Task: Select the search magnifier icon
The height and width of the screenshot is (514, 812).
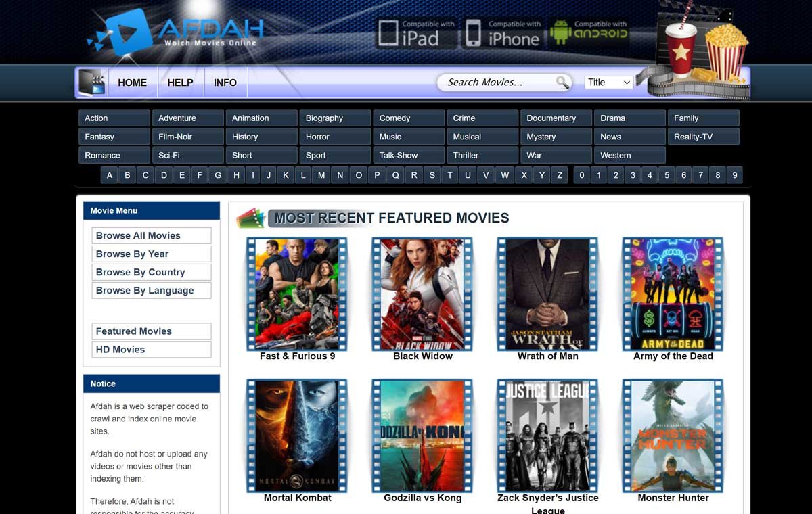Action: (563, 81)
